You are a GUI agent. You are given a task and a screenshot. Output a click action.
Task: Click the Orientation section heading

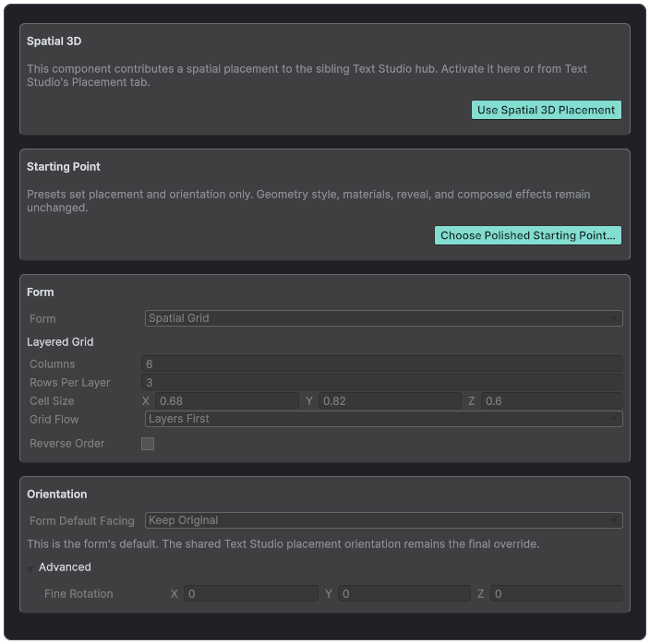[x=57, y=495]
